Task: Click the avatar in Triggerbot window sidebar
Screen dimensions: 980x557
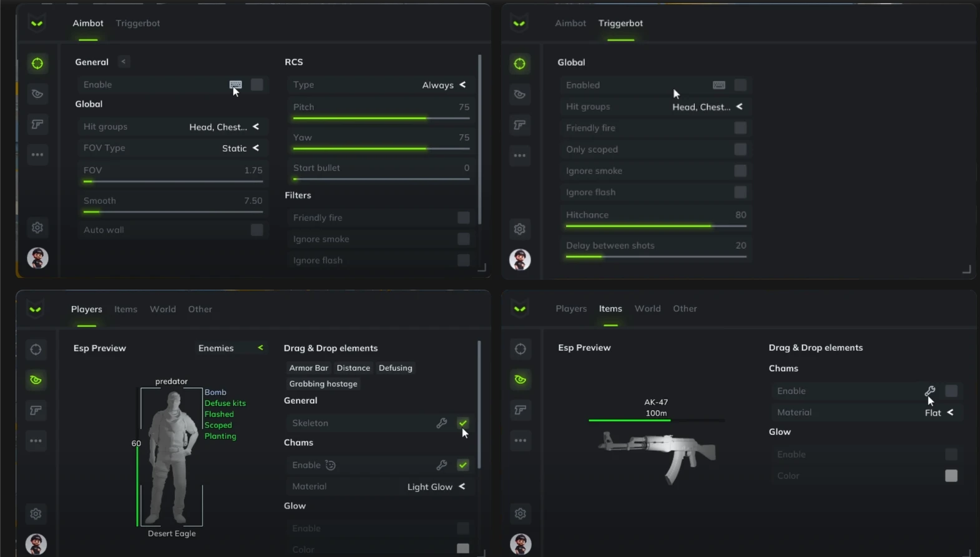Action: [x=520, y=259]
